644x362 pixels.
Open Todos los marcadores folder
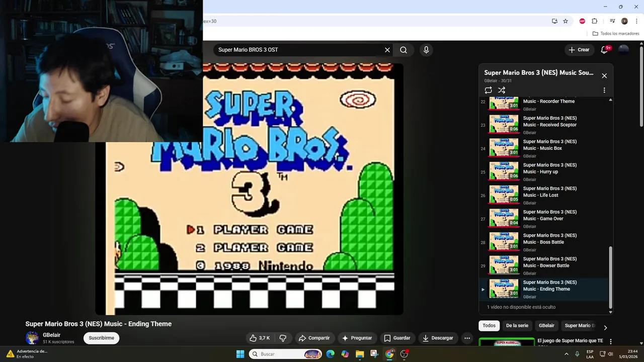(x=616, y=34)
